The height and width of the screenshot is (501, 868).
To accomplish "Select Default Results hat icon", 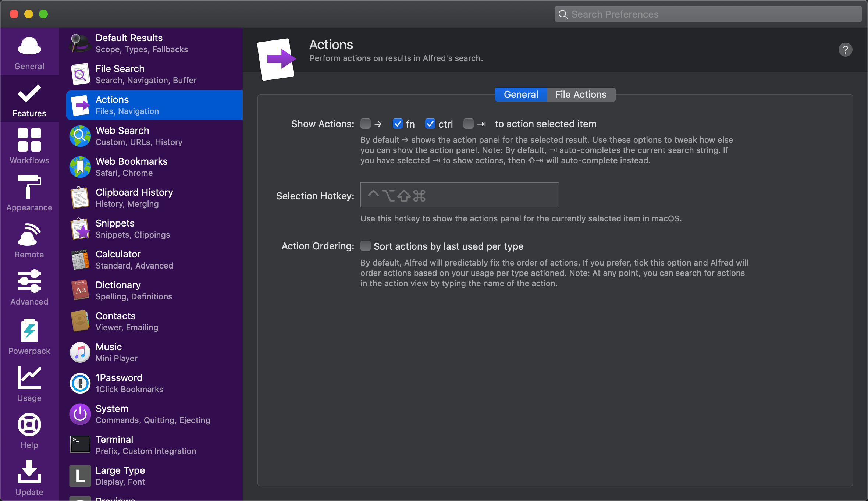I will tap(80, 43).
